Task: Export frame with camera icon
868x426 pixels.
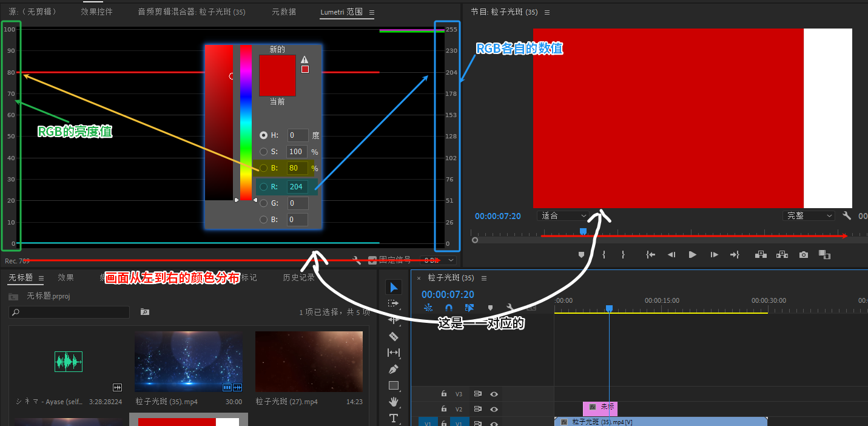Action: pos(804,255)
